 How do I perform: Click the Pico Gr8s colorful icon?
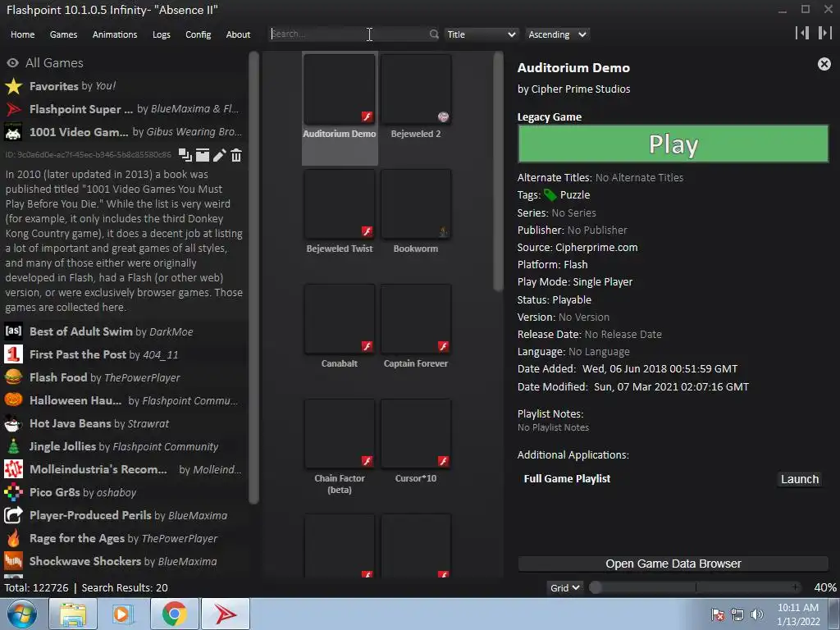pos(13,492)
